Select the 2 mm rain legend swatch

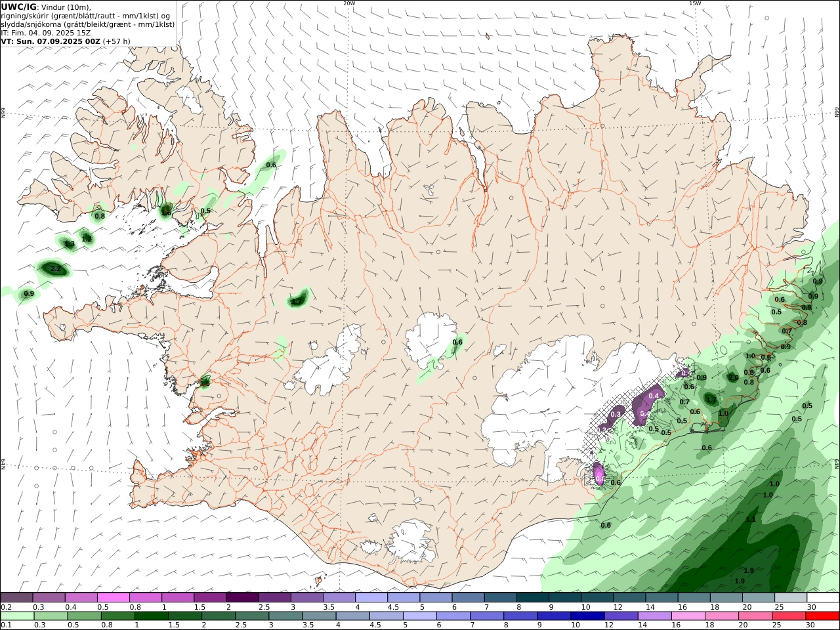pyautogui.click(x=219, y=616)
